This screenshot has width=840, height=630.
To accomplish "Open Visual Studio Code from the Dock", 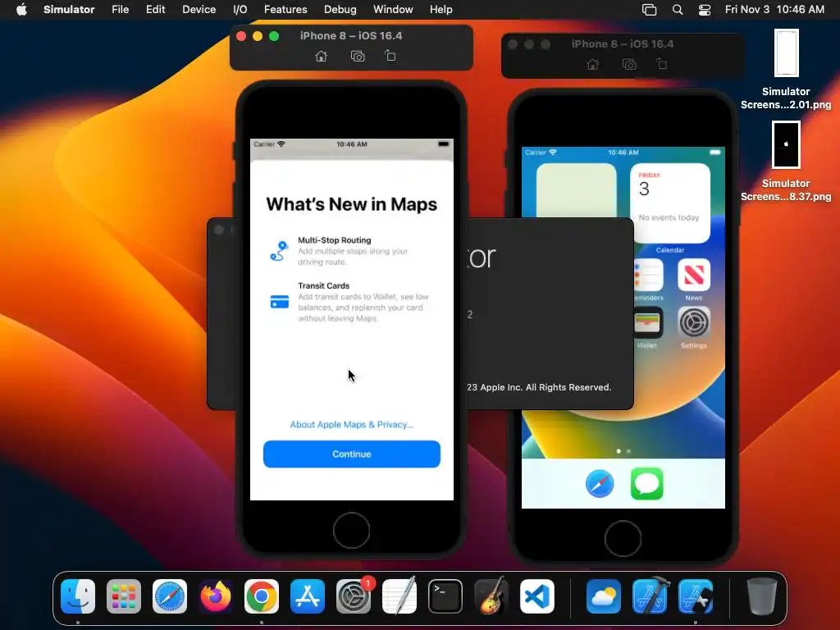I will (537, 596).
